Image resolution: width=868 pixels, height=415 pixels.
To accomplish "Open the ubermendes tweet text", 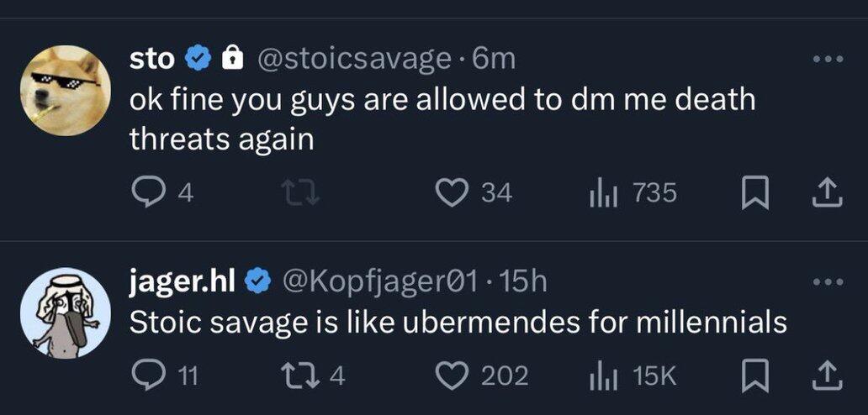I will 458,323.
